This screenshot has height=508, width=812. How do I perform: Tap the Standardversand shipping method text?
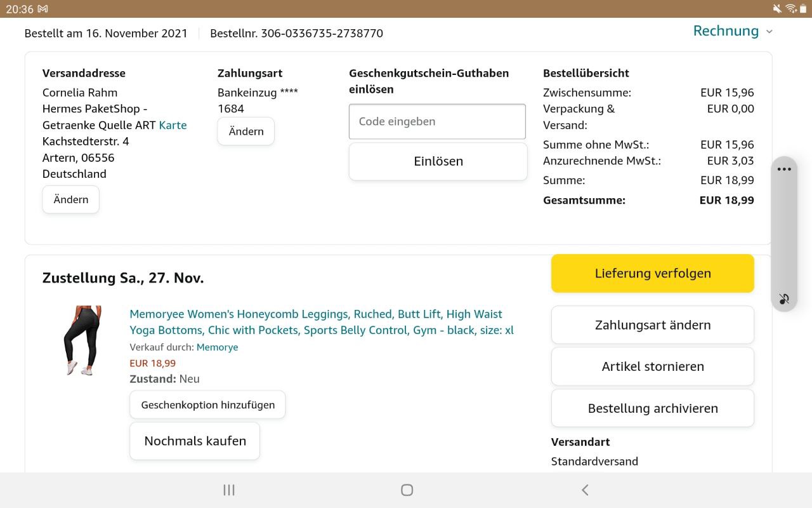tap(594, 462)
